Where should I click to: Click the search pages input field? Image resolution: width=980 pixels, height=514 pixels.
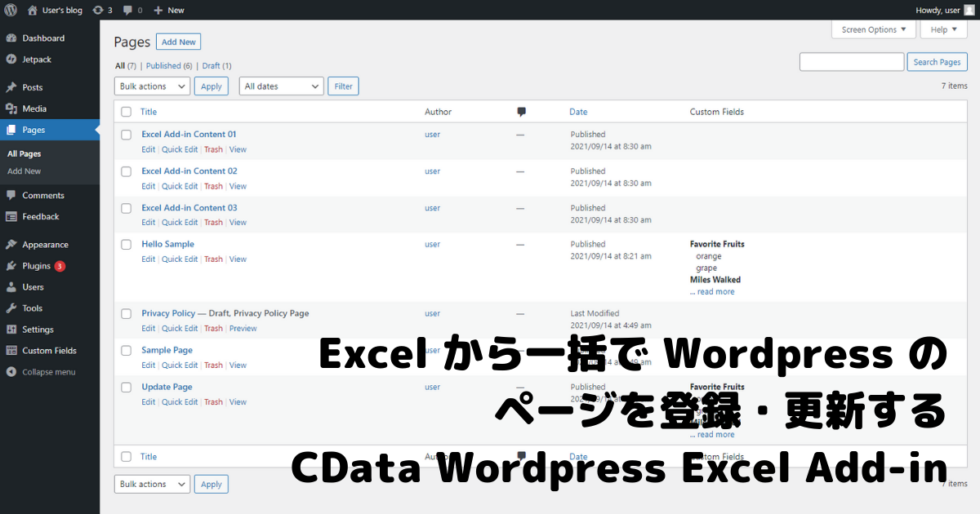(x=852, y=62)
